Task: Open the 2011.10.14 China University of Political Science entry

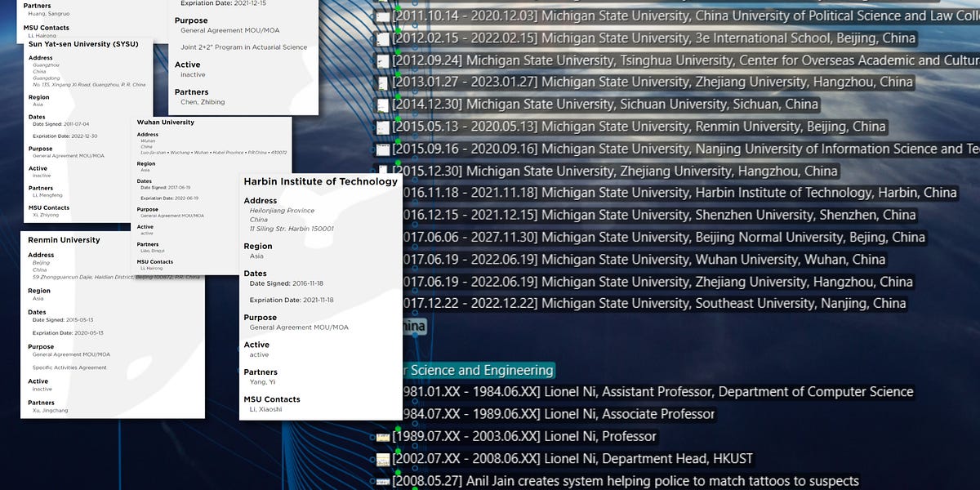Action: coord(686,16)
